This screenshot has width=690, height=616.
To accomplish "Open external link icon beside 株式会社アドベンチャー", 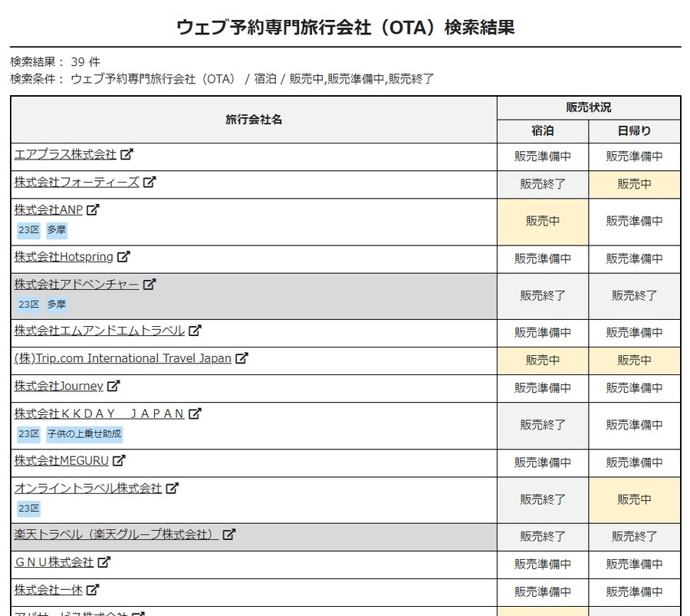I will coord(149,284).
